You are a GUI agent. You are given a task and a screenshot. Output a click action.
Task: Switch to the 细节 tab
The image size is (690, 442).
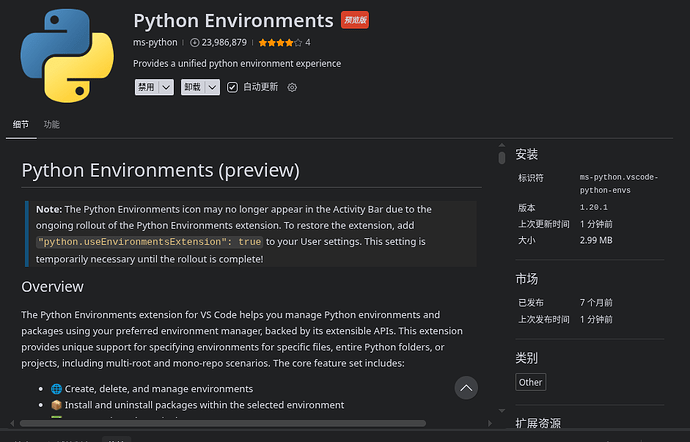click(x=21, y=125)
